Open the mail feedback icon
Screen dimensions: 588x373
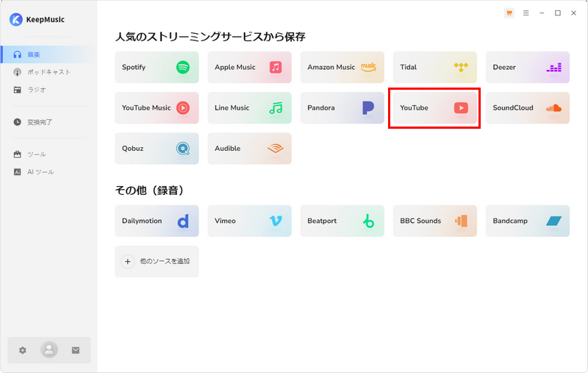pos(76,350)
